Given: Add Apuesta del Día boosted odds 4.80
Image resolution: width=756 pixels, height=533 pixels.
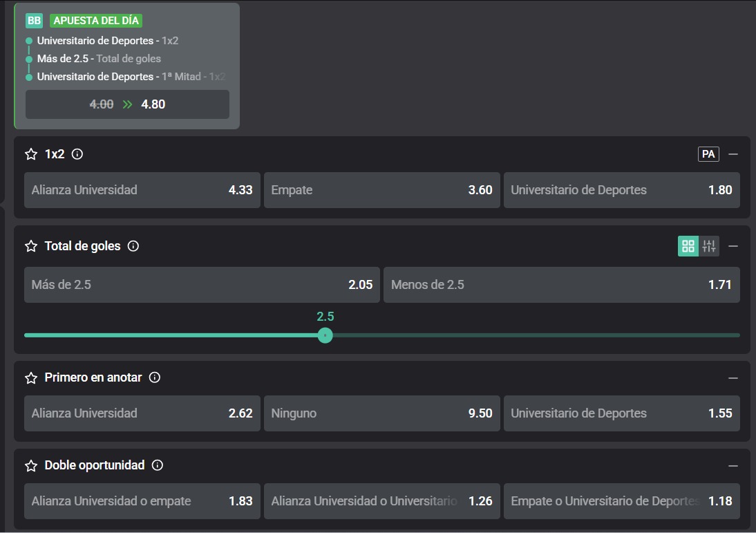Looking at the screenshot, I should tap(127, 104).
